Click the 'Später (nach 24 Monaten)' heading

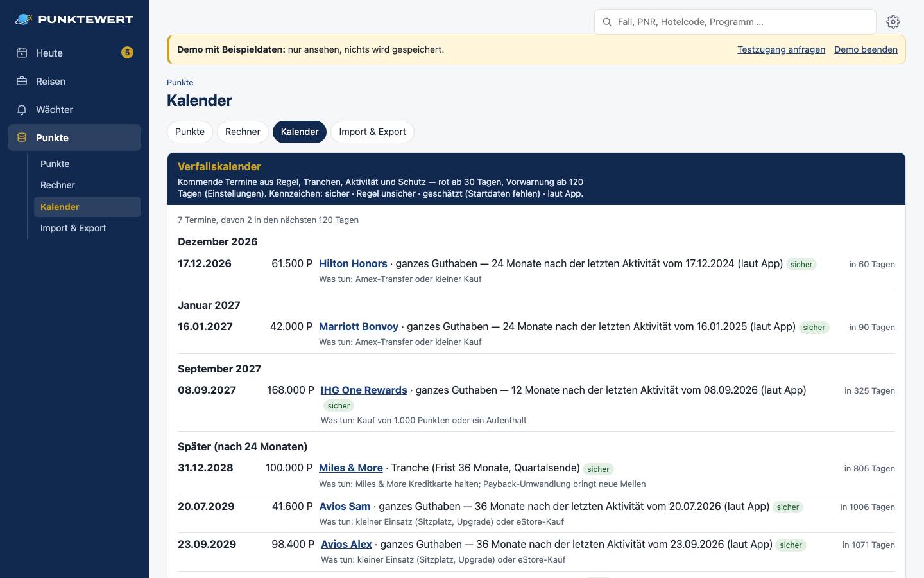(x=243, y=446)
